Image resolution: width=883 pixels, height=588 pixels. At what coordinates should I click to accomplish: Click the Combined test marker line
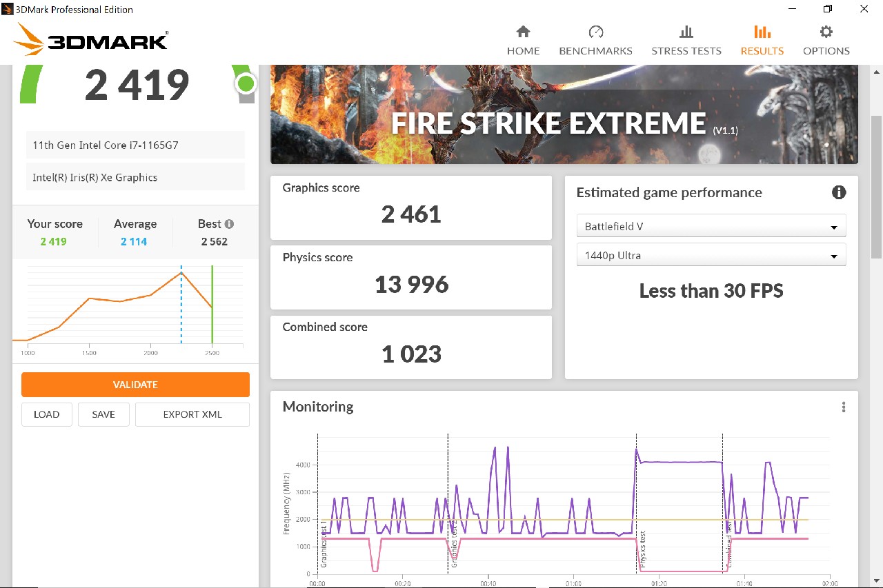(722, 503)
